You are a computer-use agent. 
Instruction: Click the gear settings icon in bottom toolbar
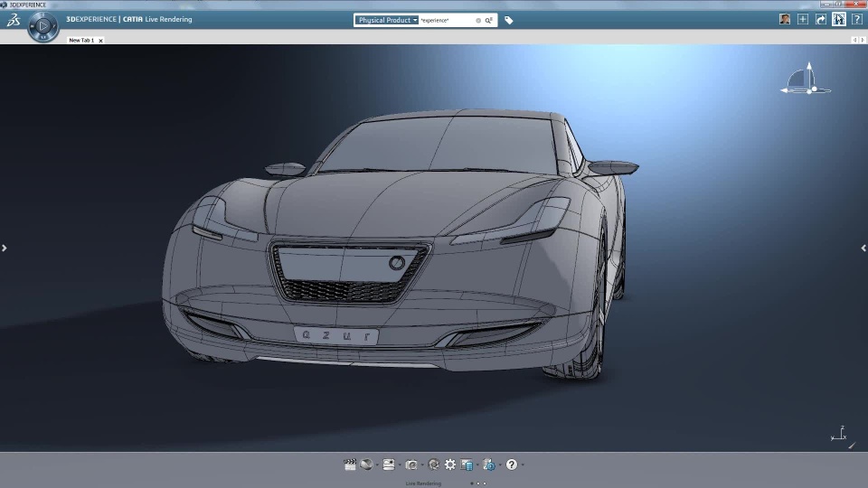coord(450,465)
